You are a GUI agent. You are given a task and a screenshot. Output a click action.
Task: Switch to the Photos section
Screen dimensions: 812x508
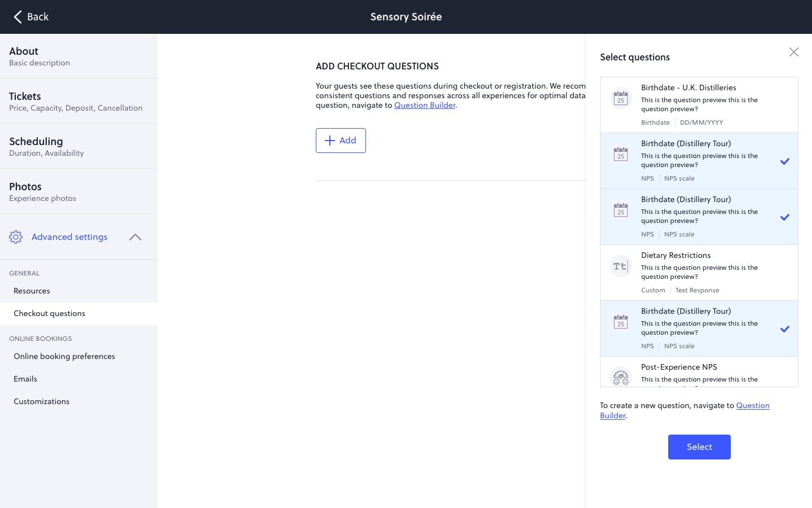pyautogui.click(x=79, y=191)
